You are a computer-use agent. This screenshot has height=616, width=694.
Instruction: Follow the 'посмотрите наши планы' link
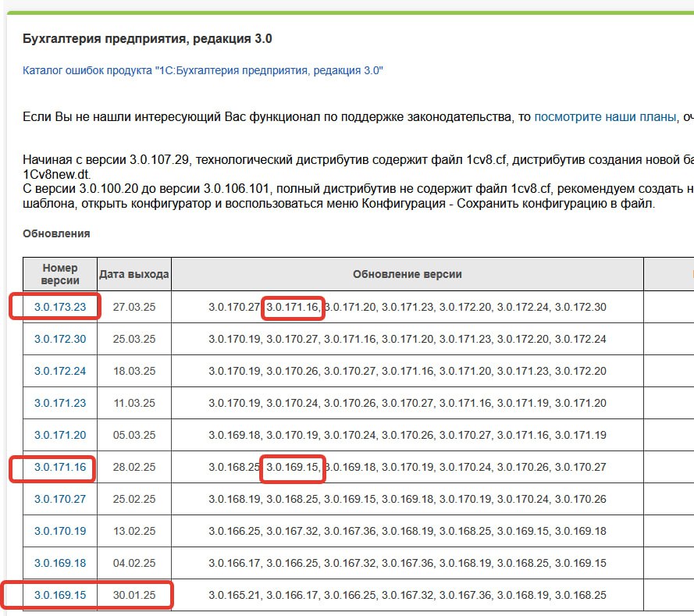click(x=605, y=117)
